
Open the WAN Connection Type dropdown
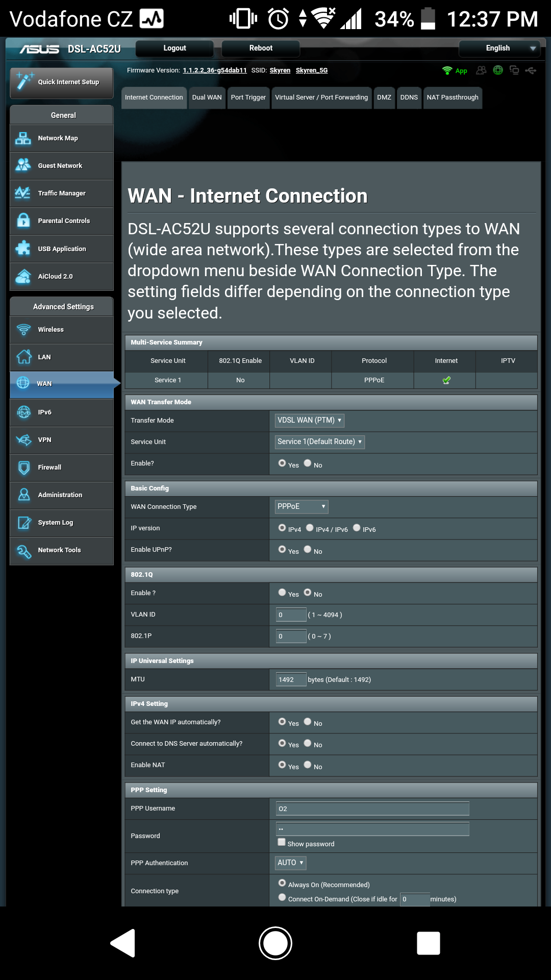(301, 506)
